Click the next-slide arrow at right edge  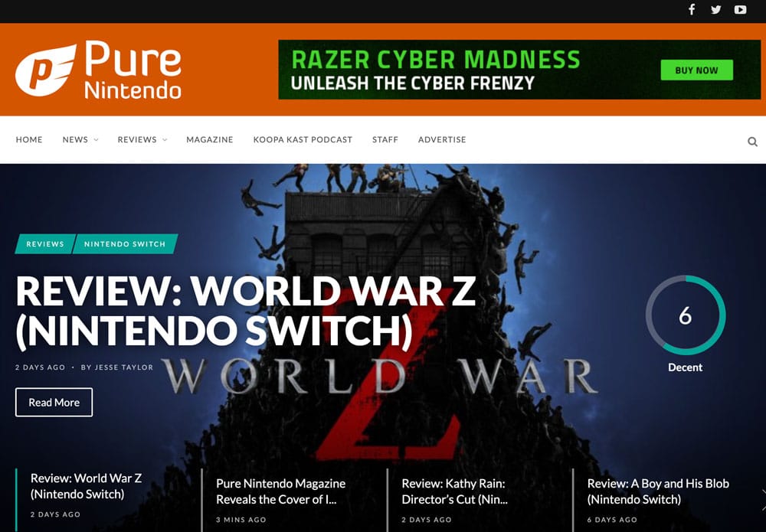(763, 499)
